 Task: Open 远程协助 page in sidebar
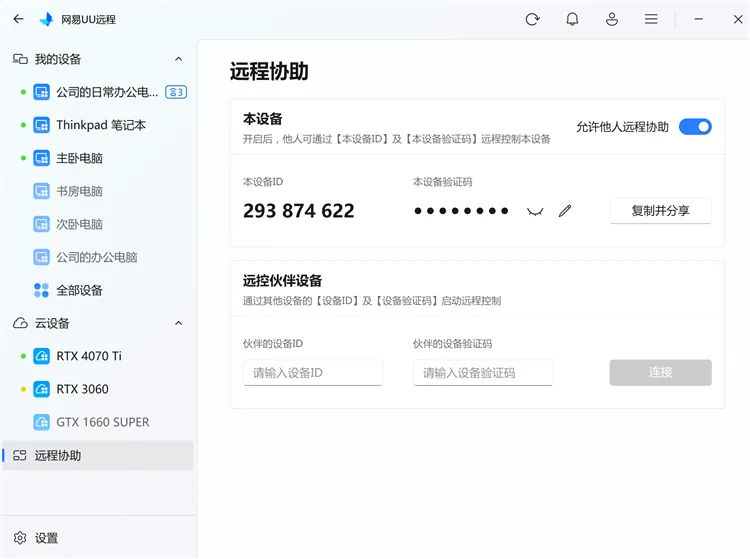pyautogui.click(x=98, y=455)
